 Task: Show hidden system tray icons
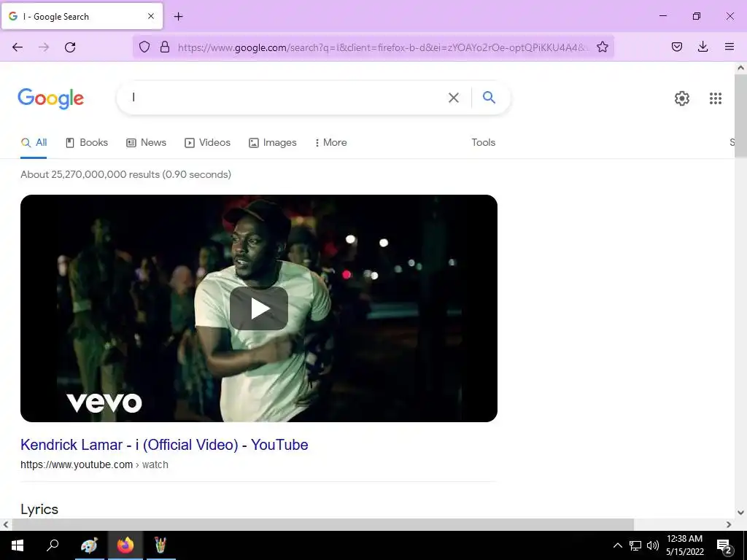(x=617, y=545)
